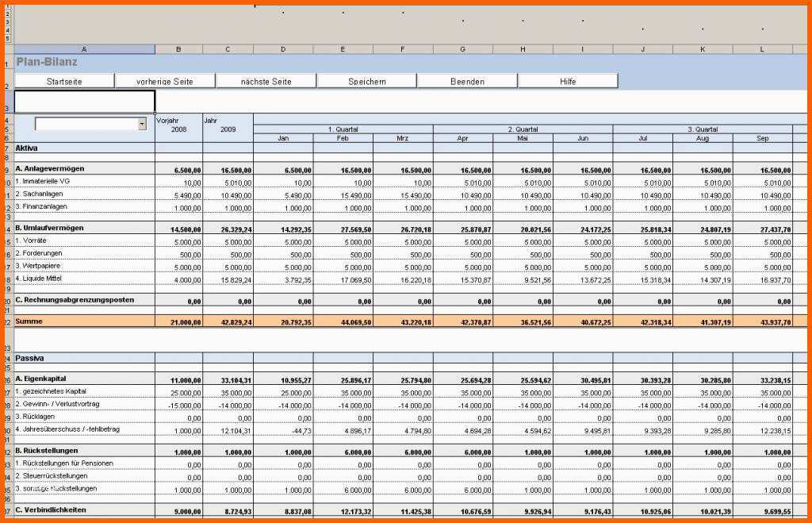
Task: Click outline level 1 button
Action: [8, 4]
